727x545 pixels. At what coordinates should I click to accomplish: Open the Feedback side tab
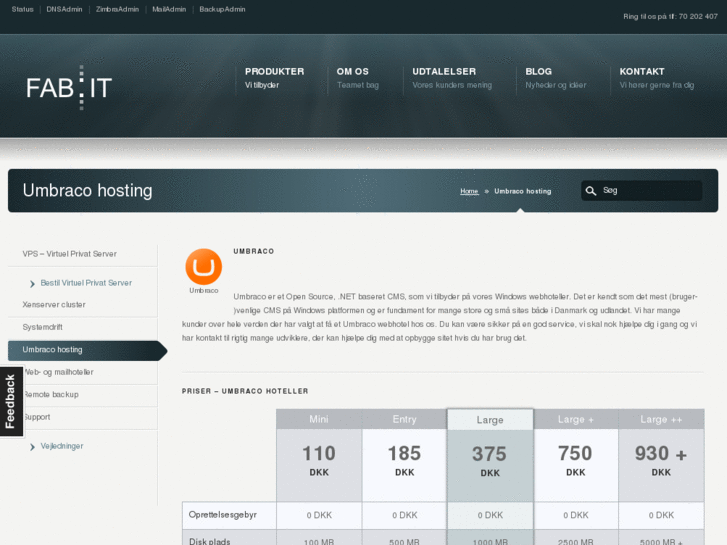coord(11,401)
